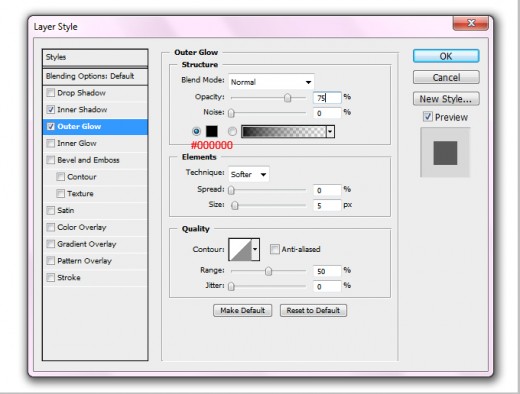Click the Size slider handle

point(235,205)
